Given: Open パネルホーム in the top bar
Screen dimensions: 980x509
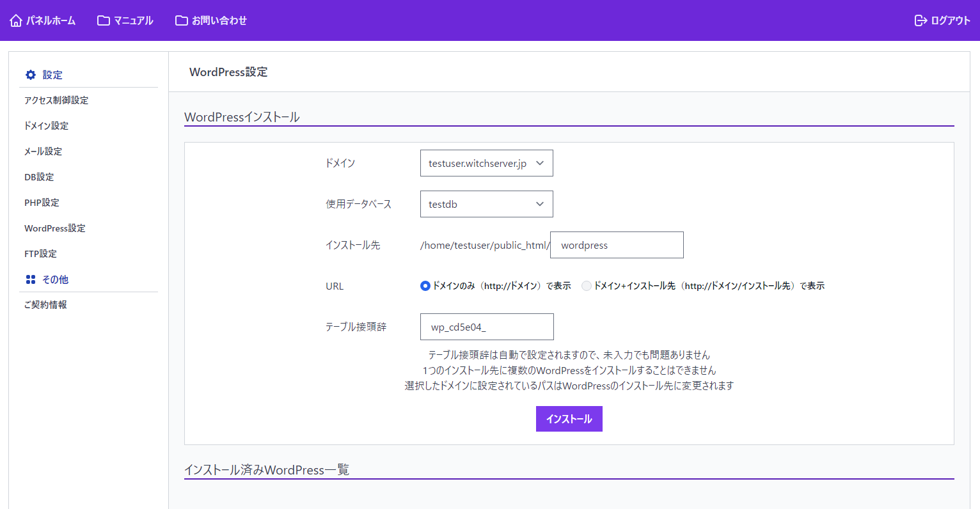Looking at the screenshot, I should click(x=51, y=20).
